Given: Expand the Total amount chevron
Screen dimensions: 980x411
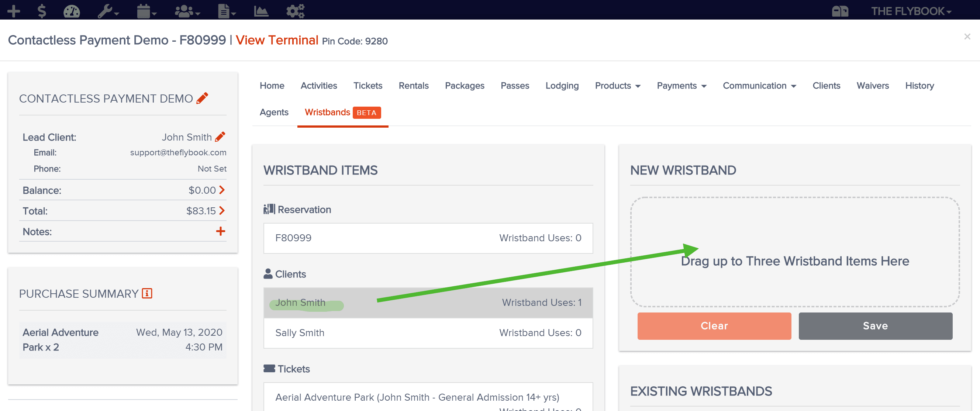Looking at the screenshot, I should pos(222,210).
